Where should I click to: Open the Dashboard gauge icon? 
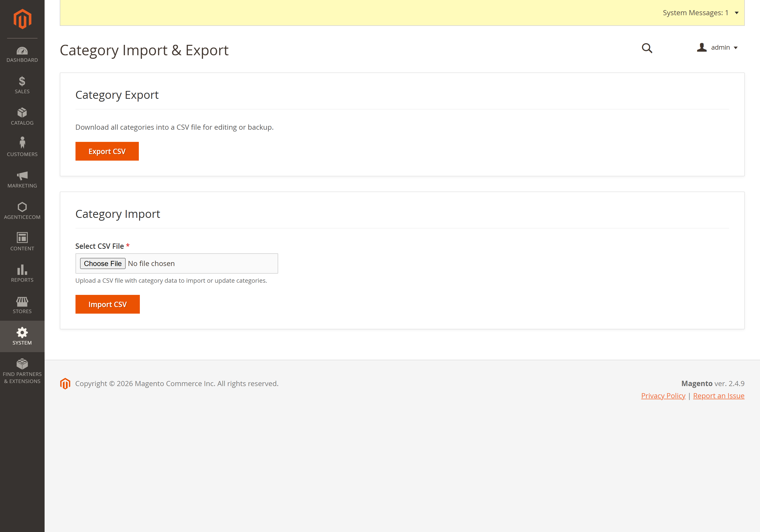tap(22, 51)
